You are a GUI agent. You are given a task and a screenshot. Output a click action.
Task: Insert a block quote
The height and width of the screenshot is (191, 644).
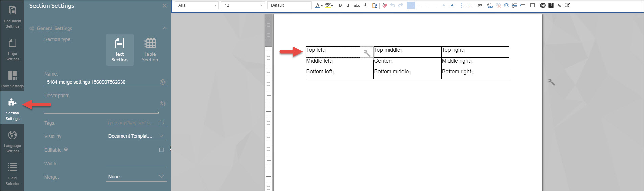point(480,5)
